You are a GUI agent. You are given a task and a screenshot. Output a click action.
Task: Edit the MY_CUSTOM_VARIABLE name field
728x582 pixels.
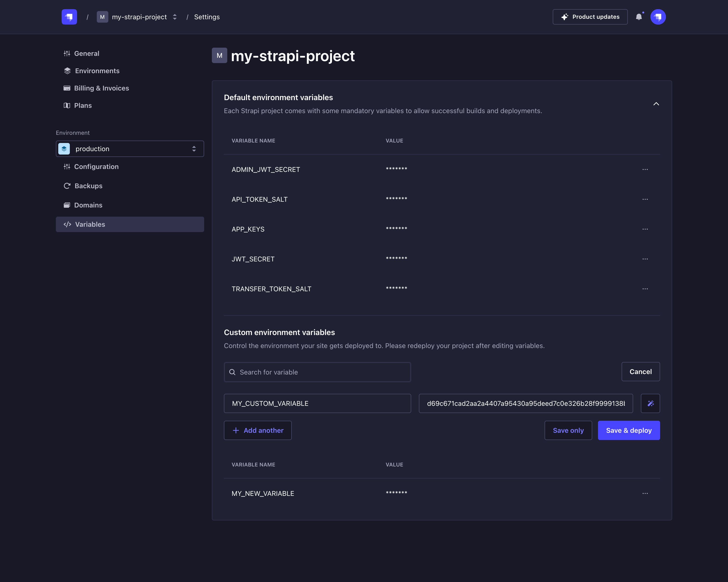click(x=317, y=403)
